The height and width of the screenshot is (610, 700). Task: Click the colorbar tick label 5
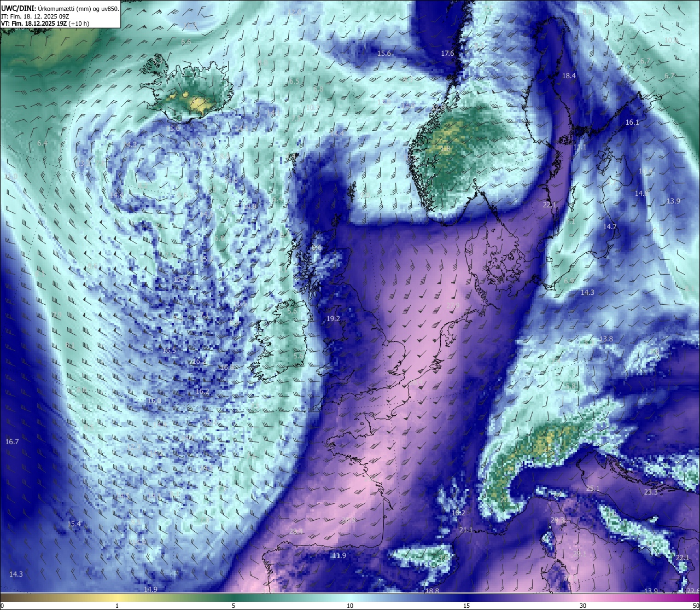(x=234, y=606)
